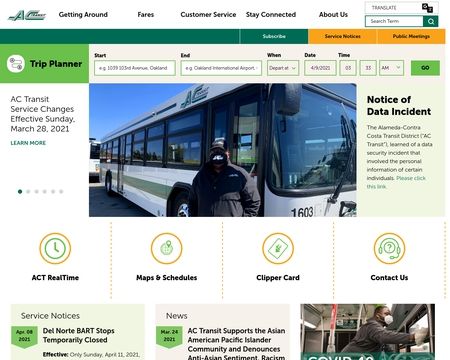Click the Date field showing 4/9/2021

point(320,68)
